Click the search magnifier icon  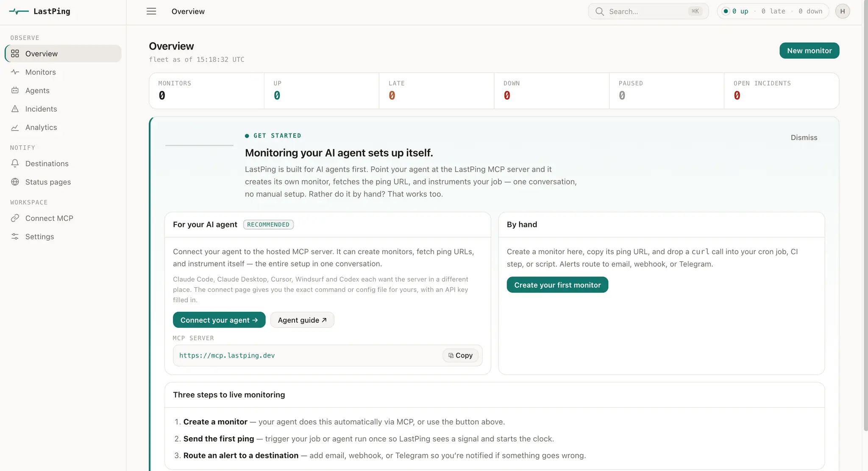(599, 11)
